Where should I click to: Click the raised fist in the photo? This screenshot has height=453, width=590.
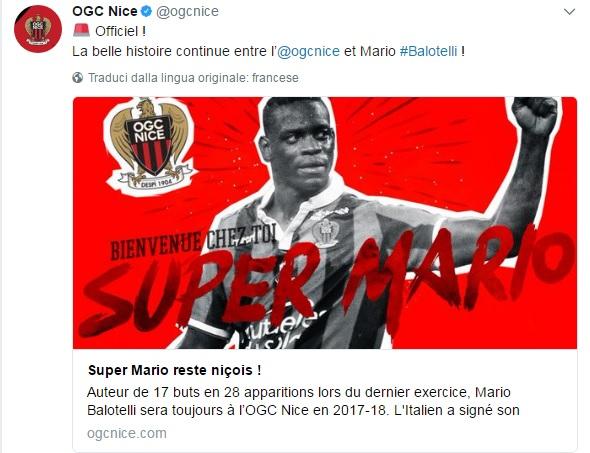535,115
